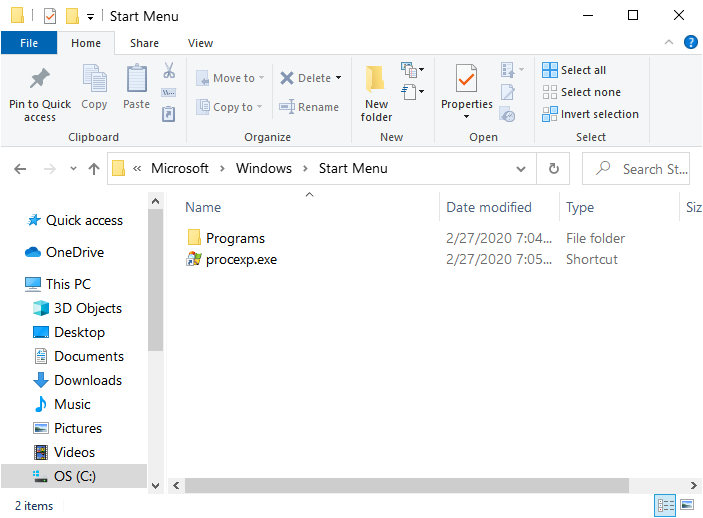This screenshot has width=703, height=518.
Task: Open Downloads in navigation pane
Action: (x=77, y=380)
